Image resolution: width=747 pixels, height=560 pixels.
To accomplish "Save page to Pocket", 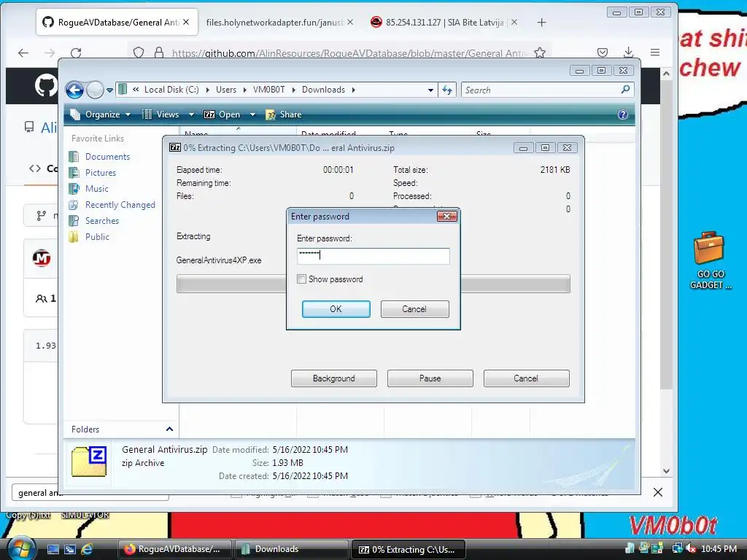I will tap(603, 52).
